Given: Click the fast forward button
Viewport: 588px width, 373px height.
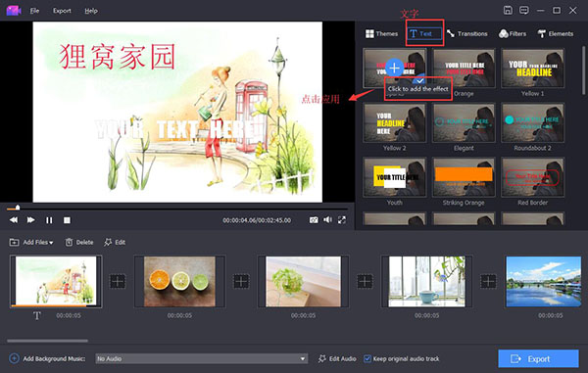Looking at the screenshot, I should (x=31, y=220).
